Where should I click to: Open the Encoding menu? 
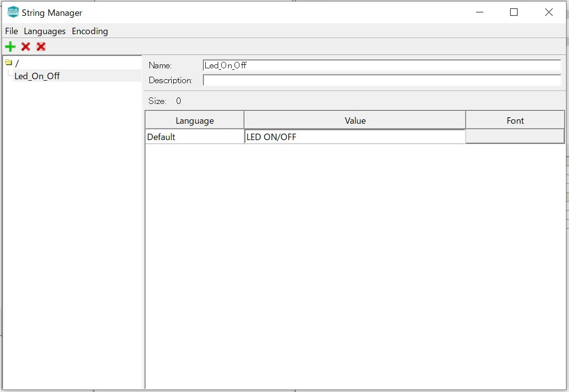90,31
